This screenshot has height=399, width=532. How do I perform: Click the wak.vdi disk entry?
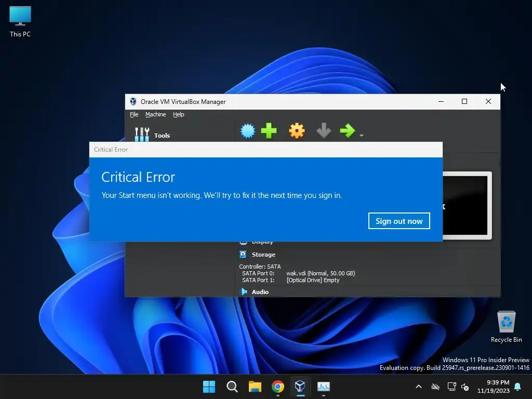pos(321,273)
